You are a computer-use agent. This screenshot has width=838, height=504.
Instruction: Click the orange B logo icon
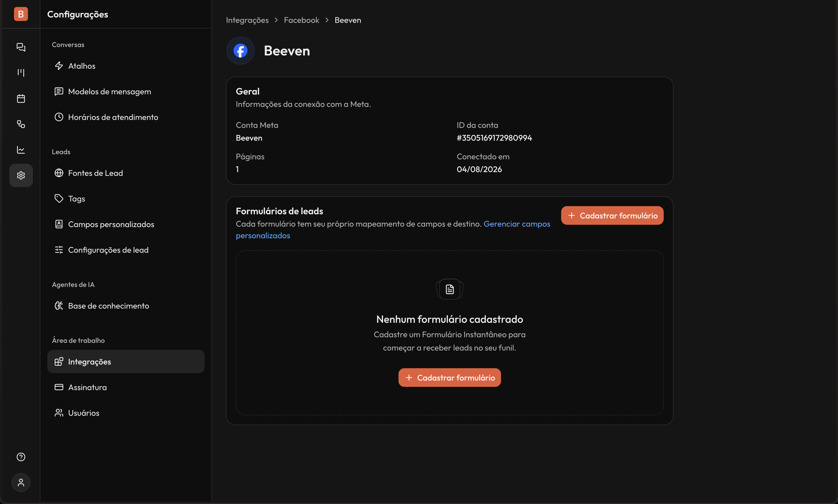[x=21, y=14]
